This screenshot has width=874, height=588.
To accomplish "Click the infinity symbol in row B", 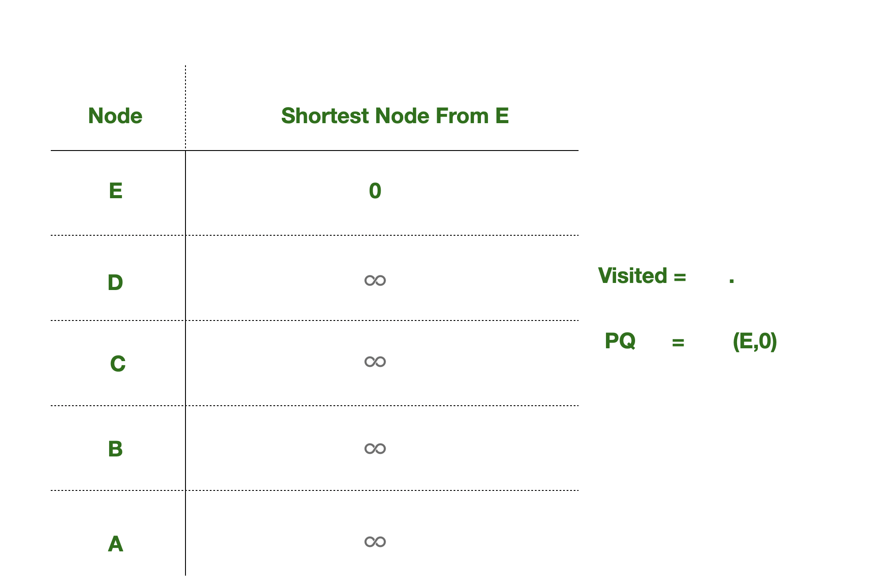I will pyautogui.click(x=375, y=449).
